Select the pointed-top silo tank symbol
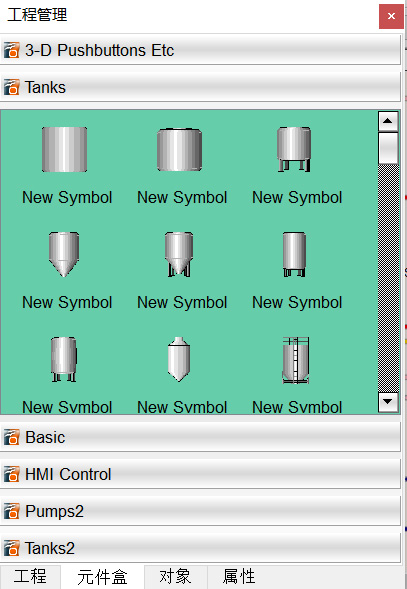The height and width of the screenshot is (589, 407). tap(179, 359)
